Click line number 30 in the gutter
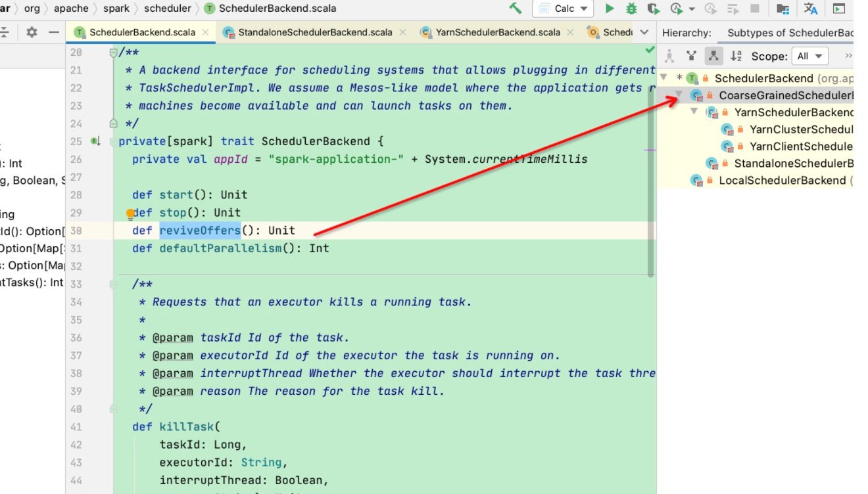Image resolution: width=868 pixels, height=494 pixels. pyautogui.click(x=76, y=231)
